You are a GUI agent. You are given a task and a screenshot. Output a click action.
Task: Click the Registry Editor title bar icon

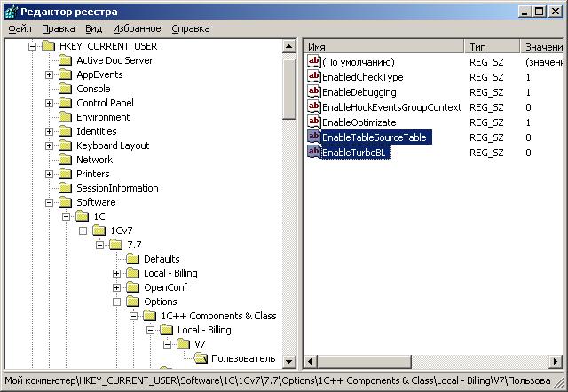[x=10, y=10]
